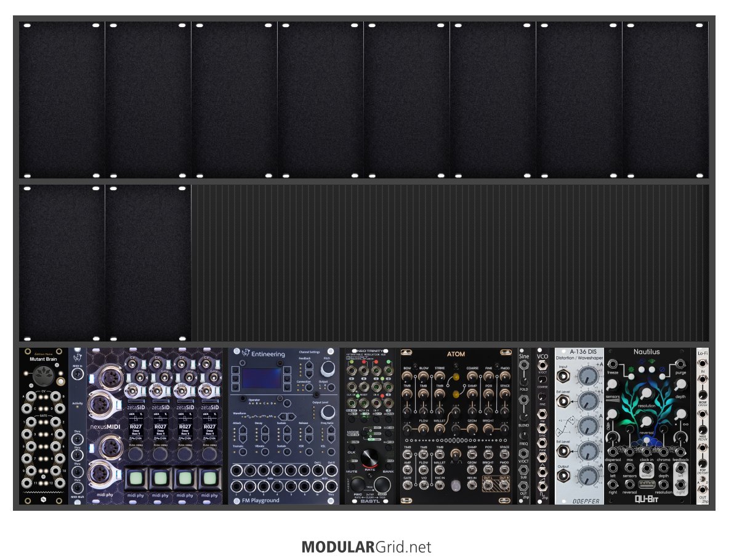This screenshot has width=734, height=560.
Task: Click the SYNC jack on VCO module
Action: 542,428
